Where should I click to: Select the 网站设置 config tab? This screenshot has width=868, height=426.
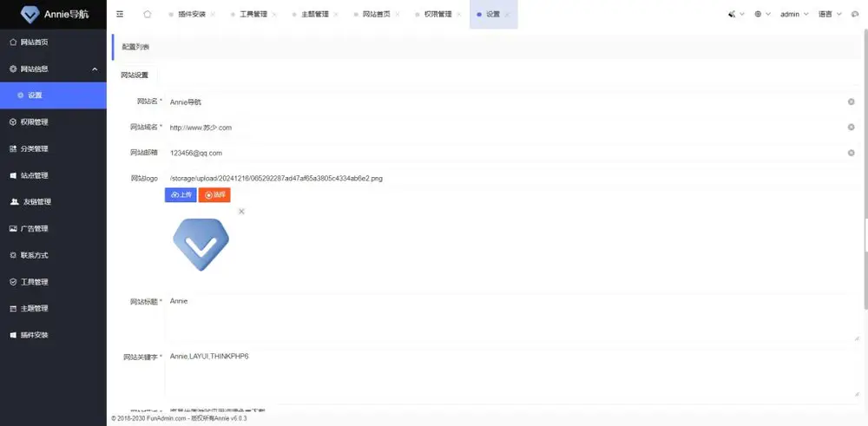pos(135,75)
